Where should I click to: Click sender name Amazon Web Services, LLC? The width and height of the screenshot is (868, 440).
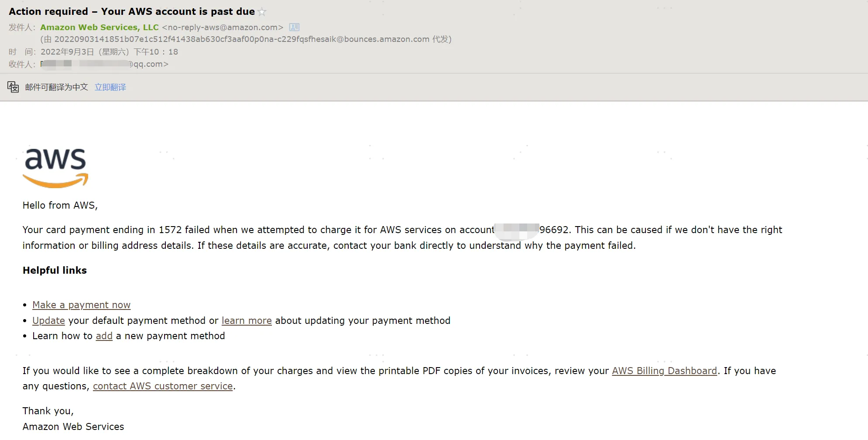coord(99,27)
